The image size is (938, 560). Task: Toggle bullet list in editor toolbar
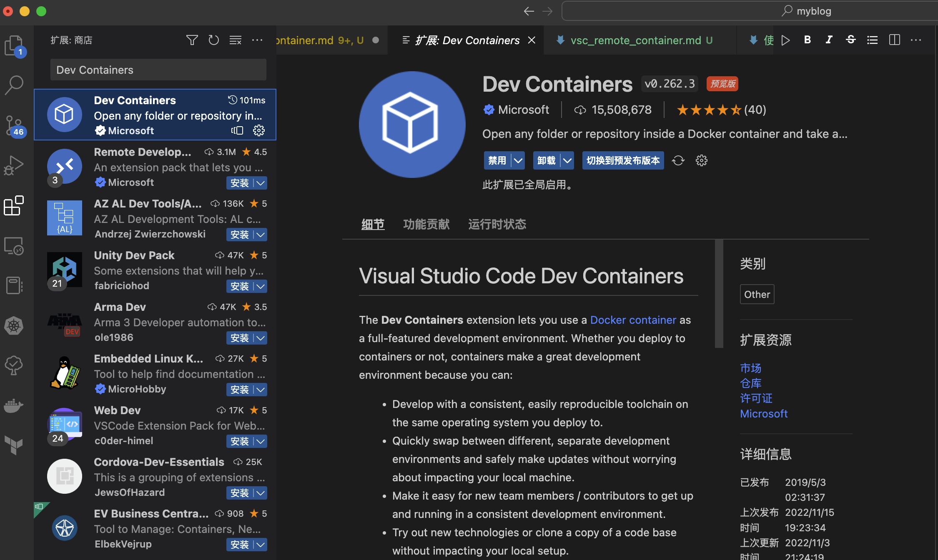click(873, 40)
